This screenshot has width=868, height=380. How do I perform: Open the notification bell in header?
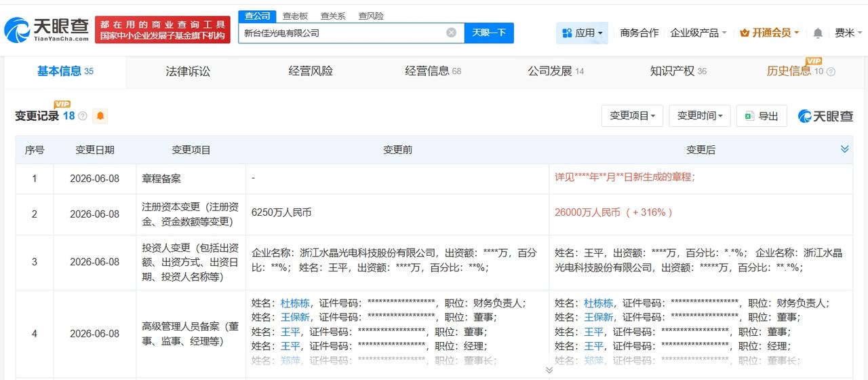pos(818,33)
